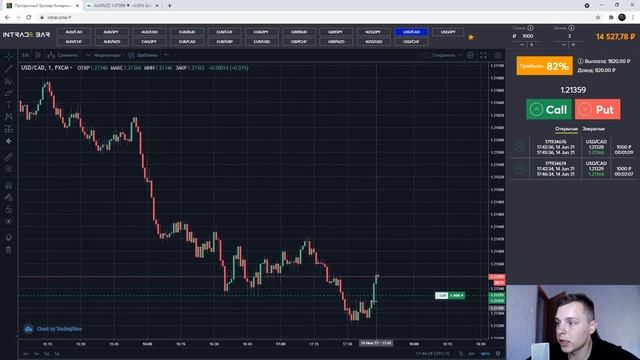The width and height of the screenshot is (640, 360).
Task: Click status icon of trade 171934674
Action: 520,169
